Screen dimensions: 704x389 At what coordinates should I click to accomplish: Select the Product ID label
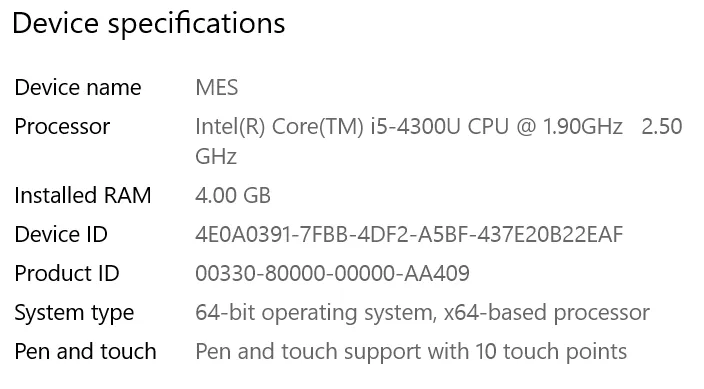pyautogui.click(x=66, y=273)
